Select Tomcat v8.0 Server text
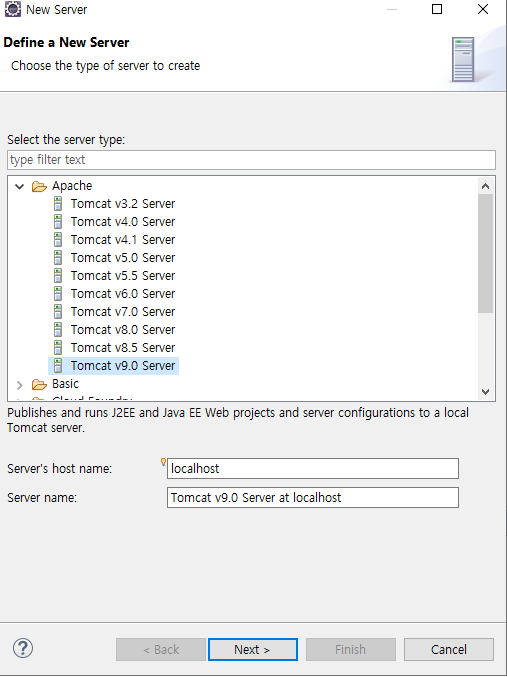507x677 pixels. point(123,329)
